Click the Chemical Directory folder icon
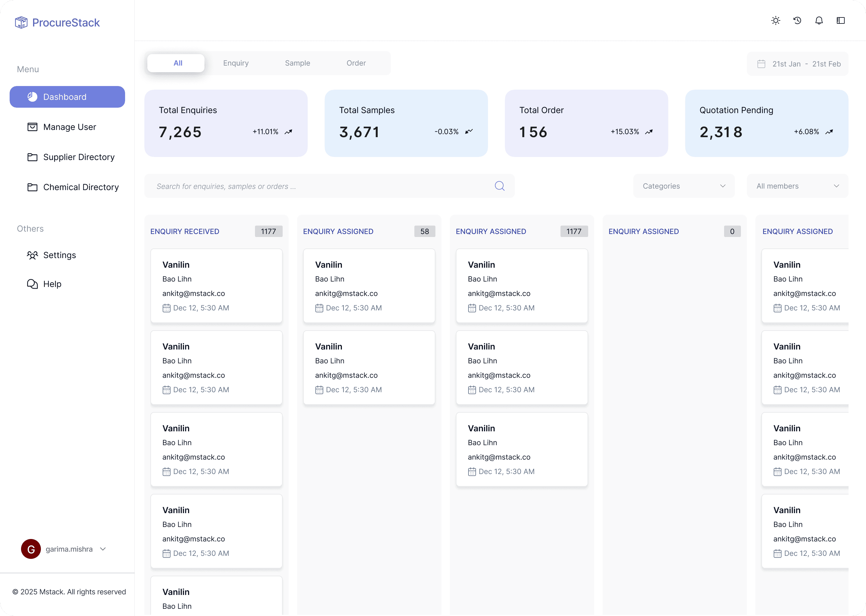866x616 pixels. [x=32, y=187]
